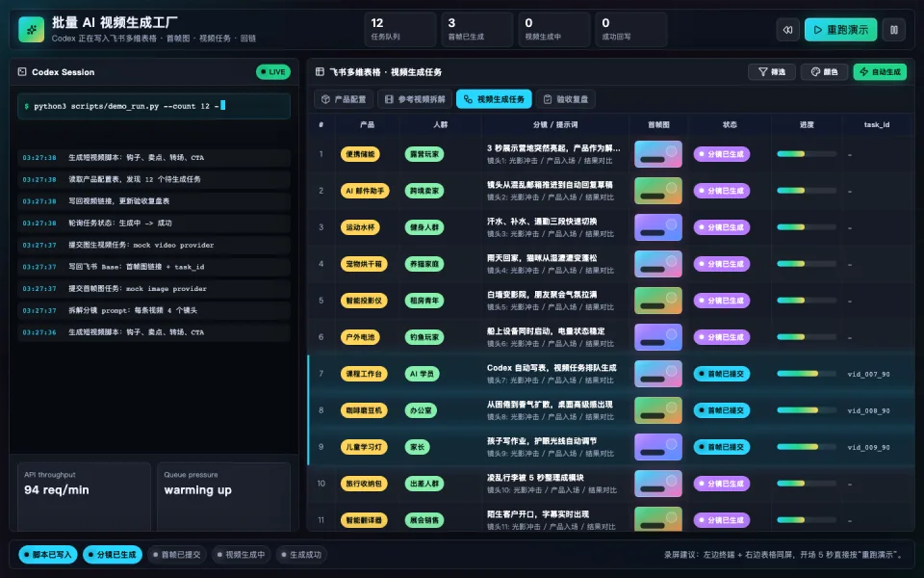Click the 智能翻译器 product tag
The width and height of the screenshot is (924, 578).
(x=364, y=519)
